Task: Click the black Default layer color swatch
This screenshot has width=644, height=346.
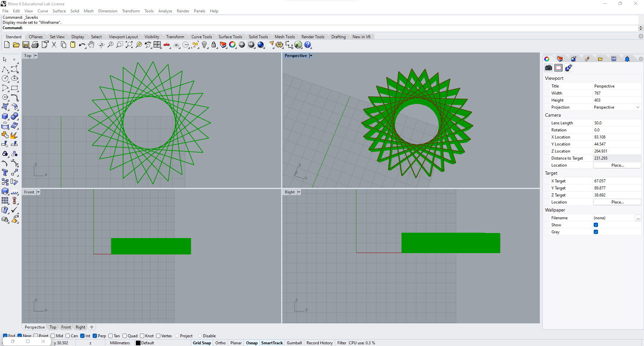Action: tap(138, 343)
